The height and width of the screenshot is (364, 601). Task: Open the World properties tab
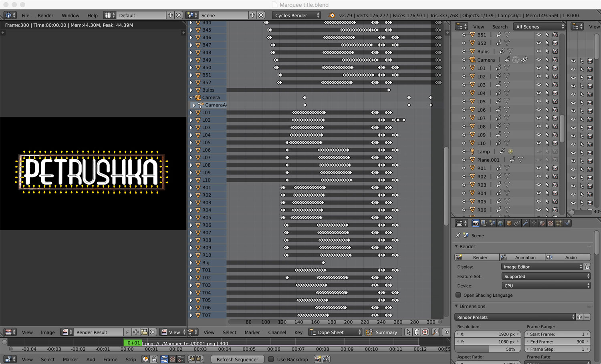pyautogui.click(x=500, y=223)
